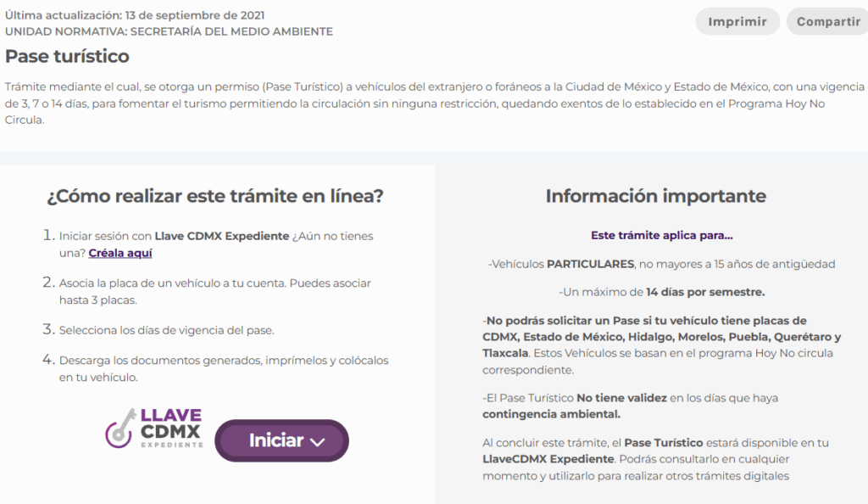The width and height of the screenshot is (868, 504).
Task: Click the 'Vehículos PARTICULARES' requirement line
Action: click(661, 264)
